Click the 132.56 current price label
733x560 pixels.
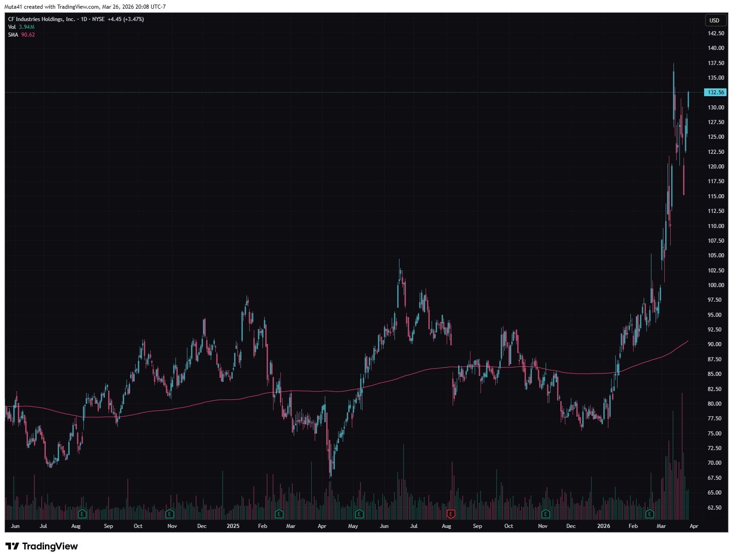[x=715, y=92]
